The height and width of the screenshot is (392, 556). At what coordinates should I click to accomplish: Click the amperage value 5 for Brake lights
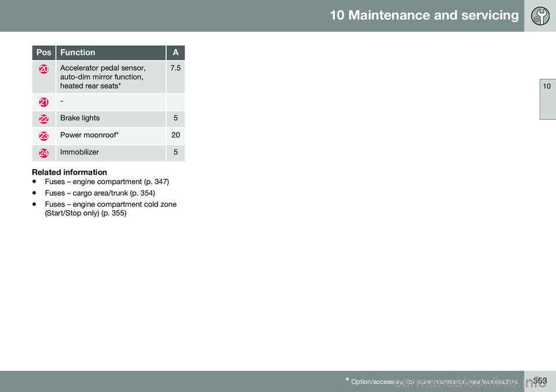click(x=175, y=118)
